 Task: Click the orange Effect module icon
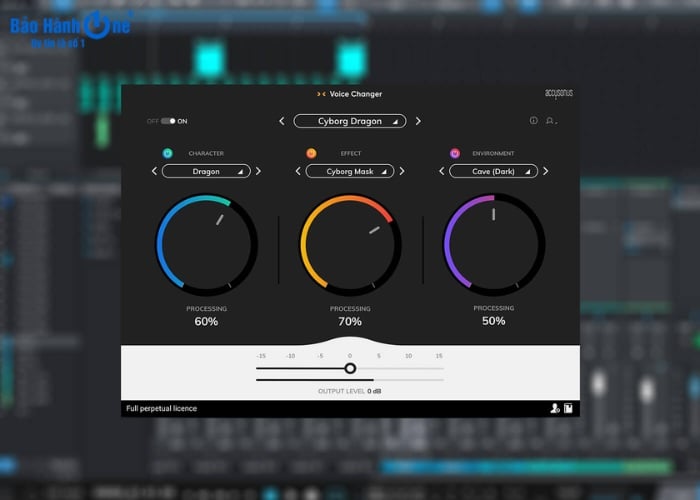[311, 153]
